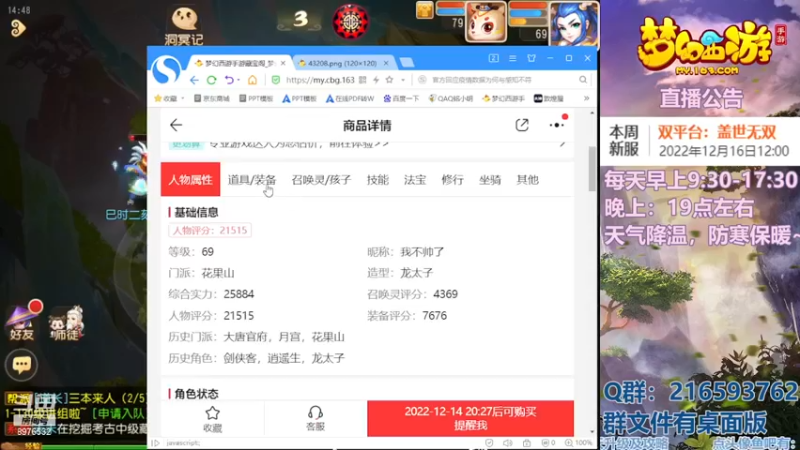Select the 道具/装备 tab
Image resolution: width=800 pixels, height=450 pixels.
pos(252,180)
